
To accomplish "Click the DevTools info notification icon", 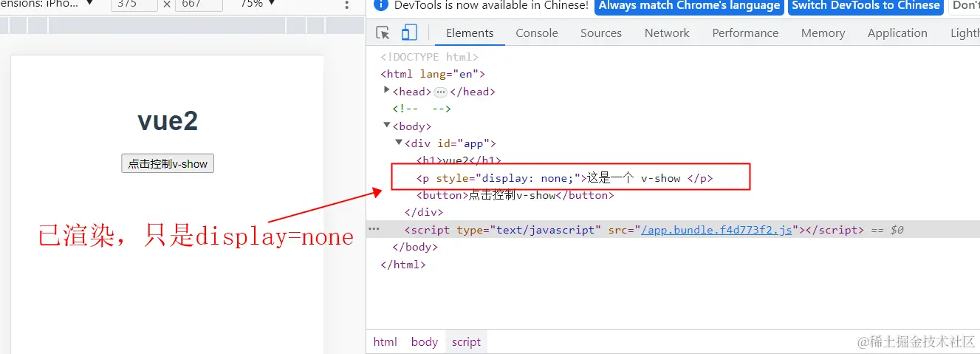I will click(381, 4).
